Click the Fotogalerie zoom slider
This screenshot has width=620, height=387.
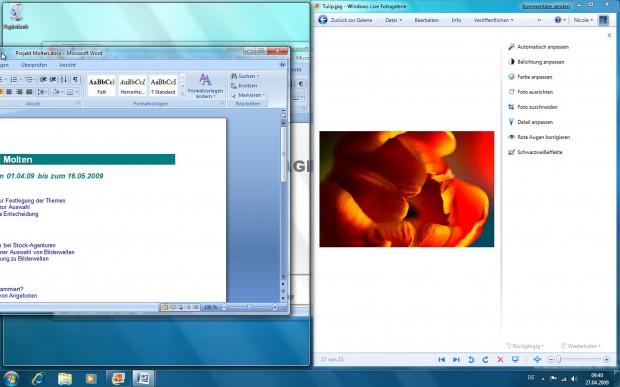(x=578, y=359)
